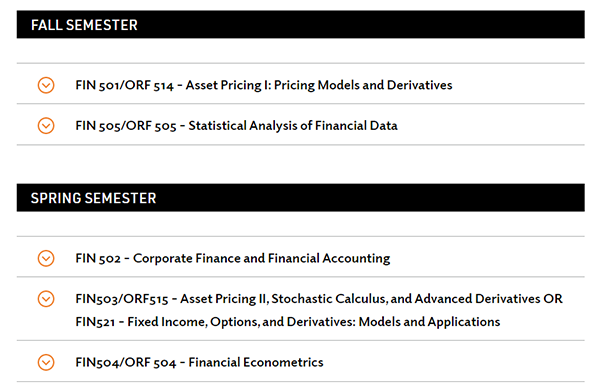Click the FALL SEMESTER header bar
Screen dimensions: 600x391
pos(300,24)
